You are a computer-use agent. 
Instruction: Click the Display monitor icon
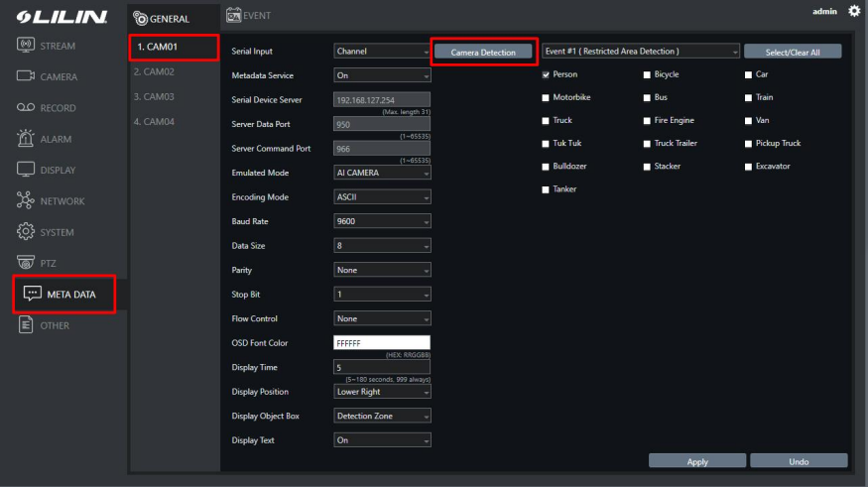click(x=26, y=170)
